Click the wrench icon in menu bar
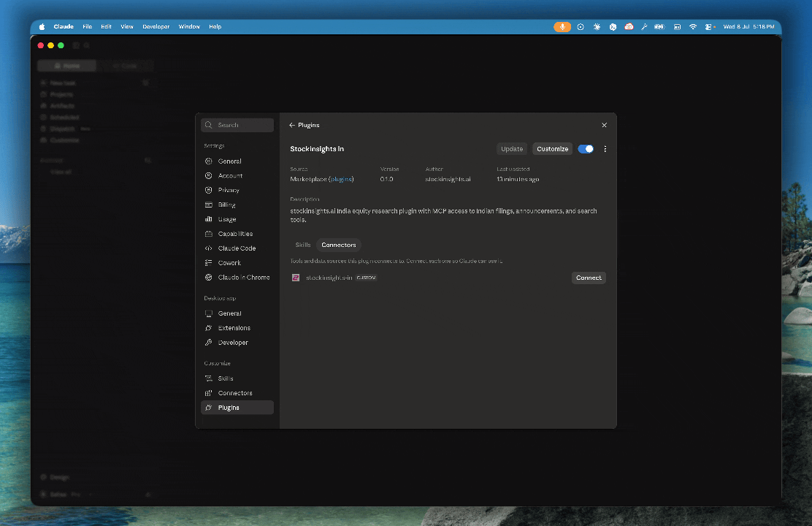The height and width of the screenshot is (526, 812). pyautogui.click(x=644, y=27)
